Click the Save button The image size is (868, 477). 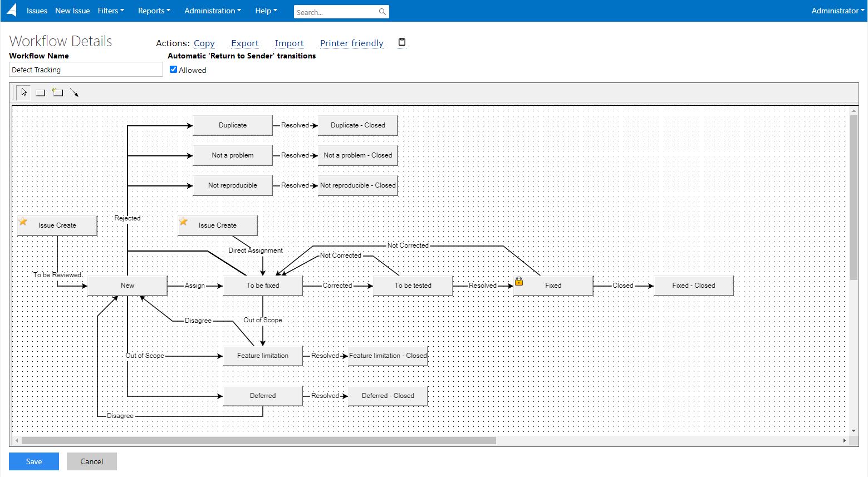33,461
